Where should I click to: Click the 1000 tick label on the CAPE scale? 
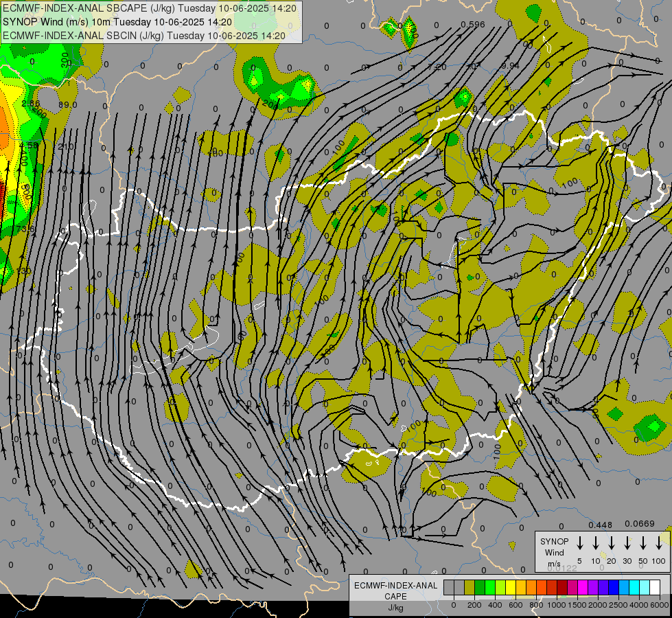557,605
